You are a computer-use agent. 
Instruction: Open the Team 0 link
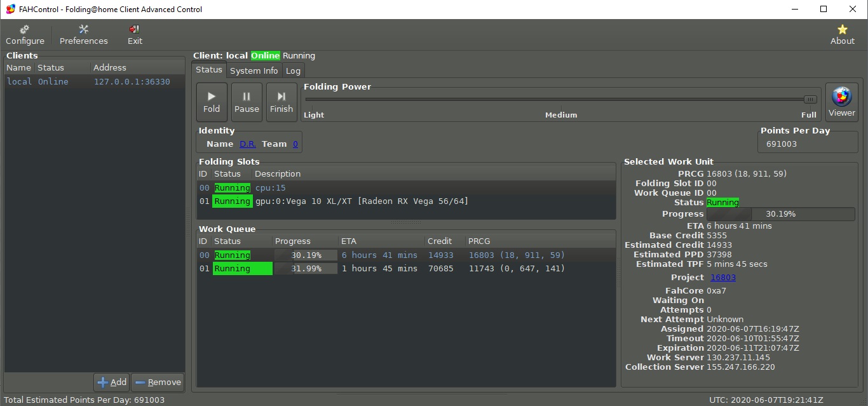click(295, 144)
